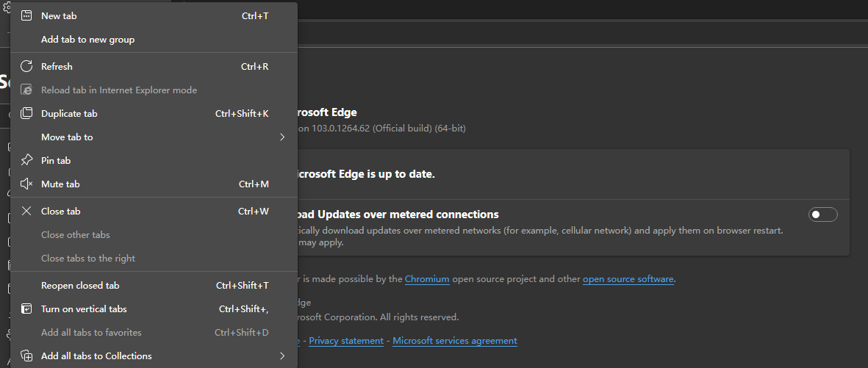
Task: Click the Collections icon in menu
Action: [x=26, y=356]
